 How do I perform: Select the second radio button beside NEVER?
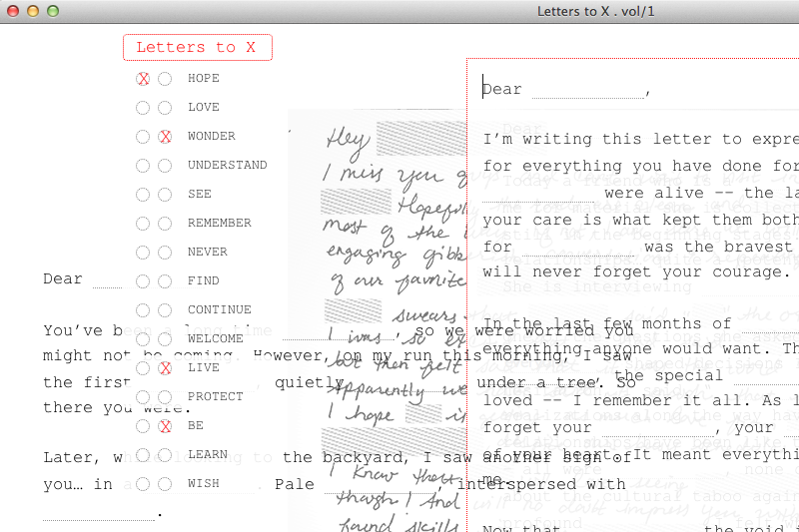pos(165,253)
